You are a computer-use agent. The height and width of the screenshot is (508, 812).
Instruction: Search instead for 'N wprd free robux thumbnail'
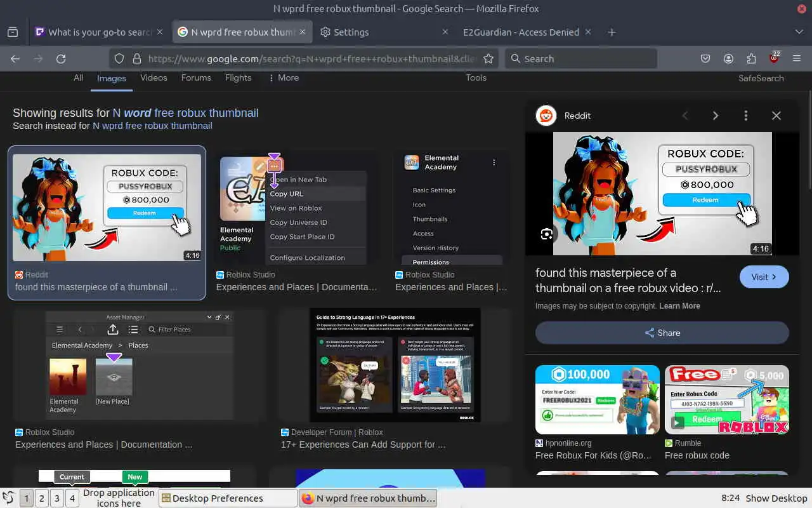(x=152, y=126)
